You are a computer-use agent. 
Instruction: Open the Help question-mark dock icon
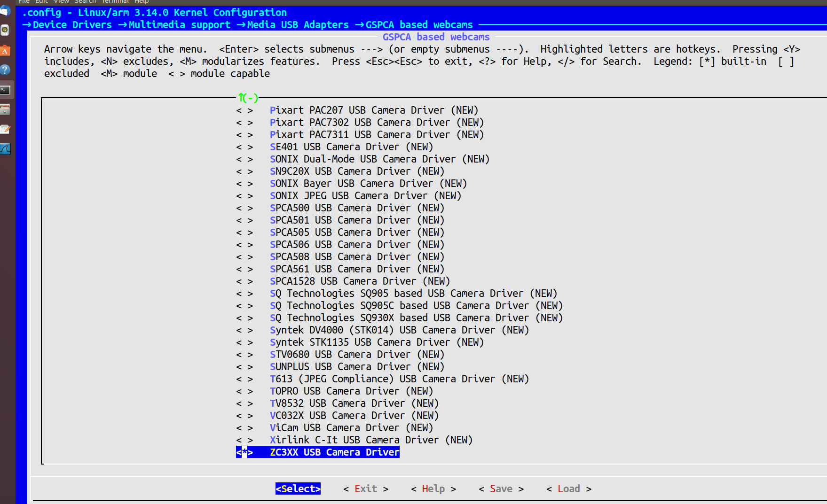pos(5,70)
